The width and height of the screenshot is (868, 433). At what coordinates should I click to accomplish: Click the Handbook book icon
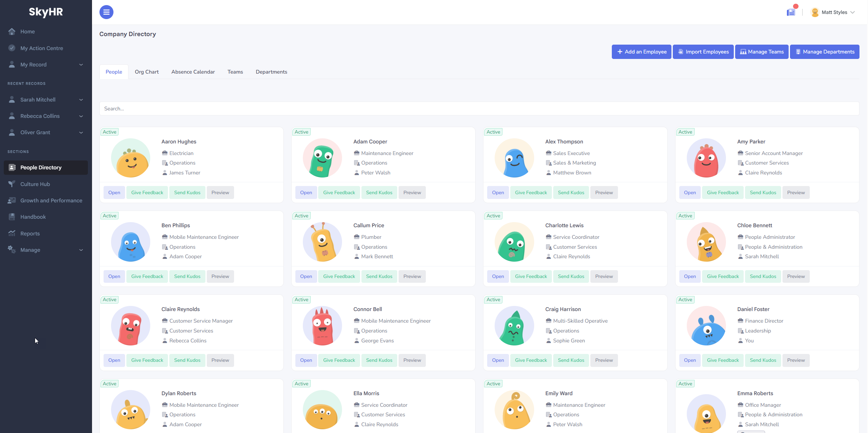[12, 217]
